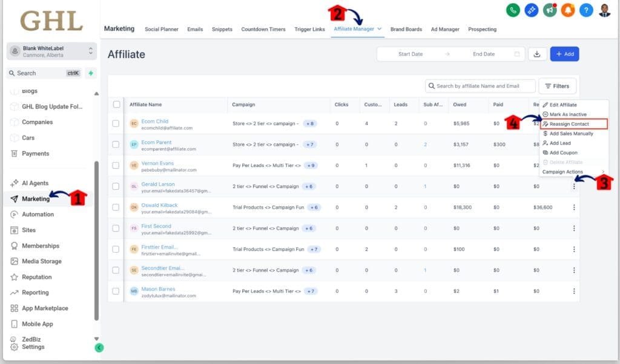Open three-dot menu for Oswald Kilback row
The height and width of the screenshot is (364, 620).
(574, 207)
